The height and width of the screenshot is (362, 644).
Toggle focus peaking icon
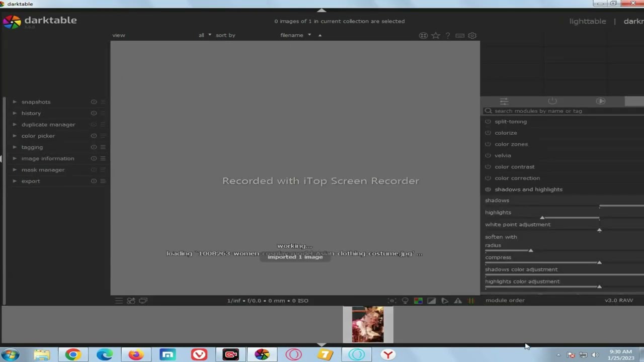coord(392,301)
